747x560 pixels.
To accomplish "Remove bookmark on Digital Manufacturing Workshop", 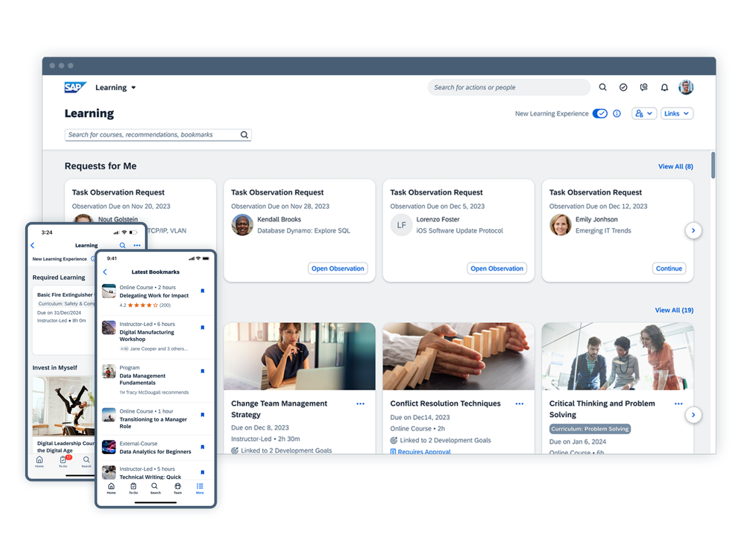I will pyautogui.click(x=202, y=327).
